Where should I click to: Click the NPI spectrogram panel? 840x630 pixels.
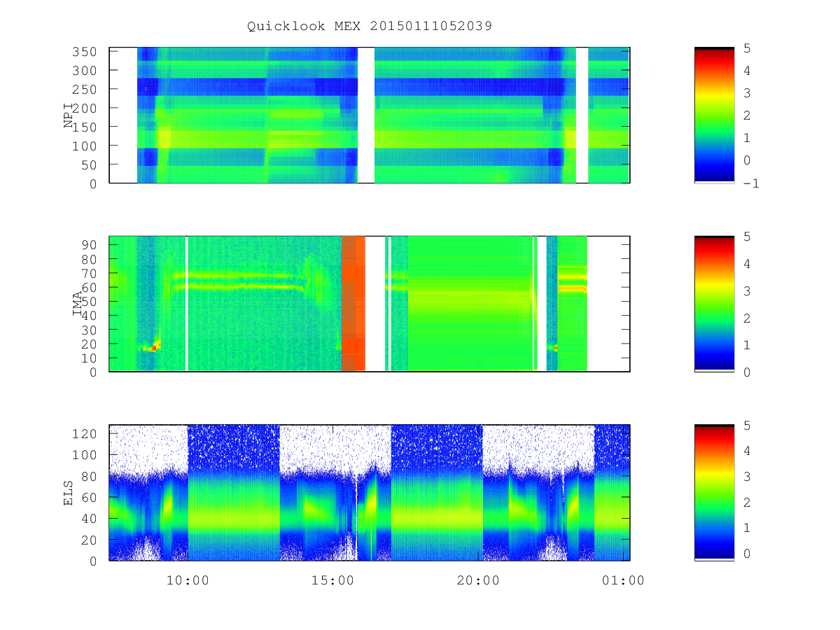[x=370, y=115]
